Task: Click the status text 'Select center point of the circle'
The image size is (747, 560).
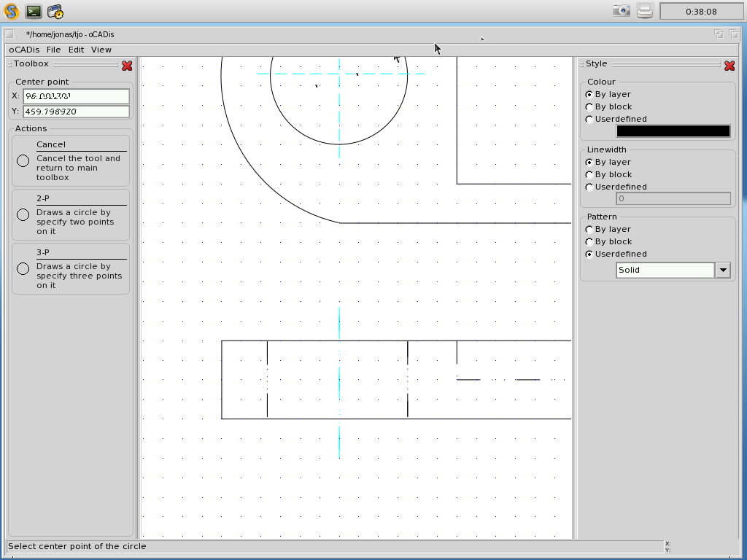Action: 77,546
